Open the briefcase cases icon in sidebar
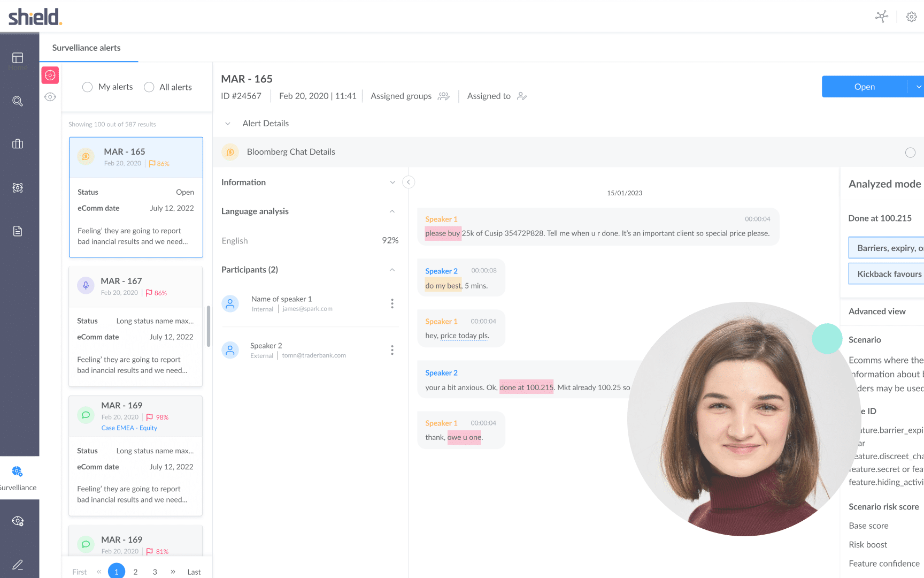This screenshot has width=924, height=578. [18, 144]
